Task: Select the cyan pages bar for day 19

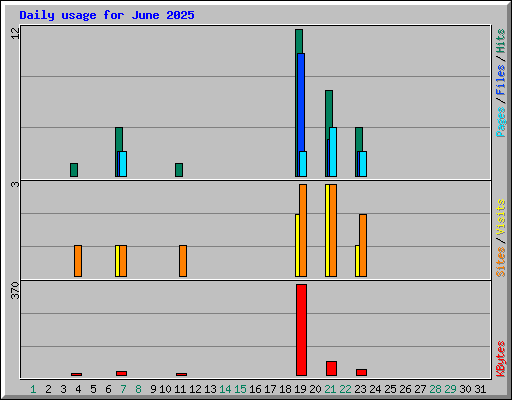Action: coord(303,164)
